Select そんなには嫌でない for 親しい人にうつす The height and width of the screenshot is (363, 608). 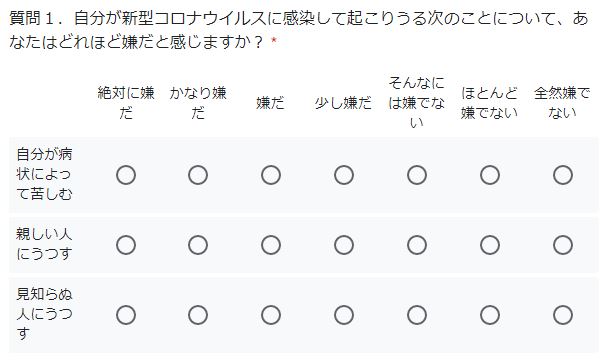point(417,245)
